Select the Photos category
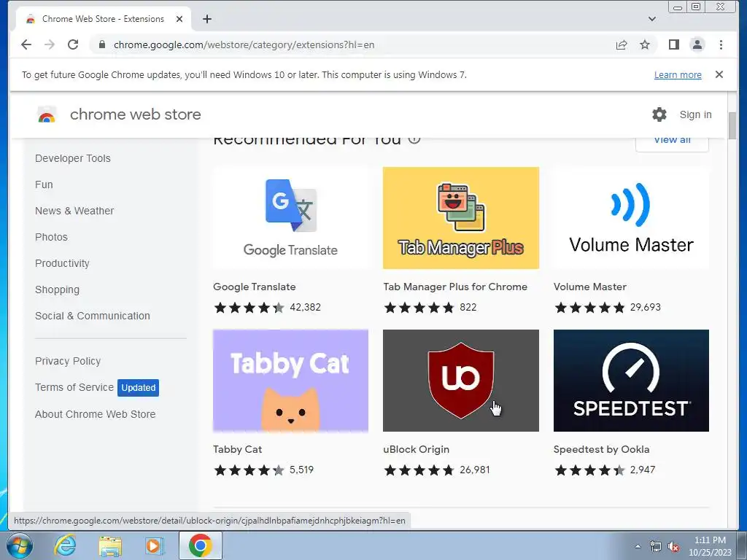 coord(52,237)
